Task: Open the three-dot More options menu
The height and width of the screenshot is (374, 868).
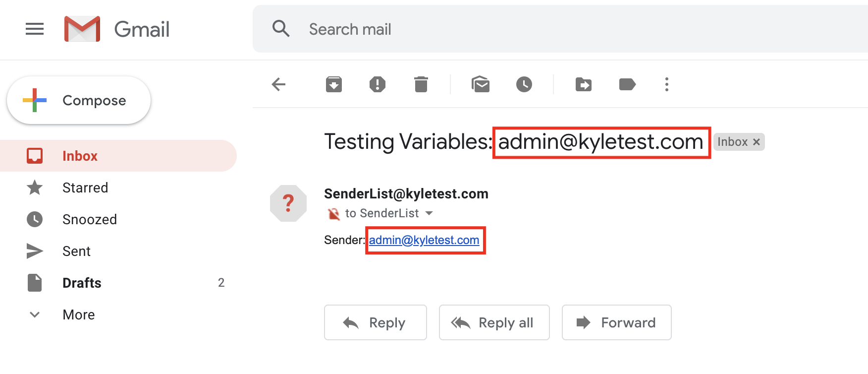Action: [667, 84]
